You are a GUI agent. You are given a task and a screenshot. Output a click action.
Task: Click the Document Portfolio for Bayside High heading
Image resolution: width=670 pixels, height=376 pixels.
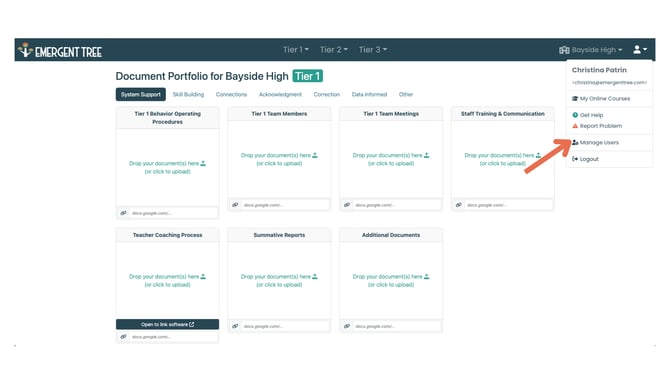tap(202, 76)
